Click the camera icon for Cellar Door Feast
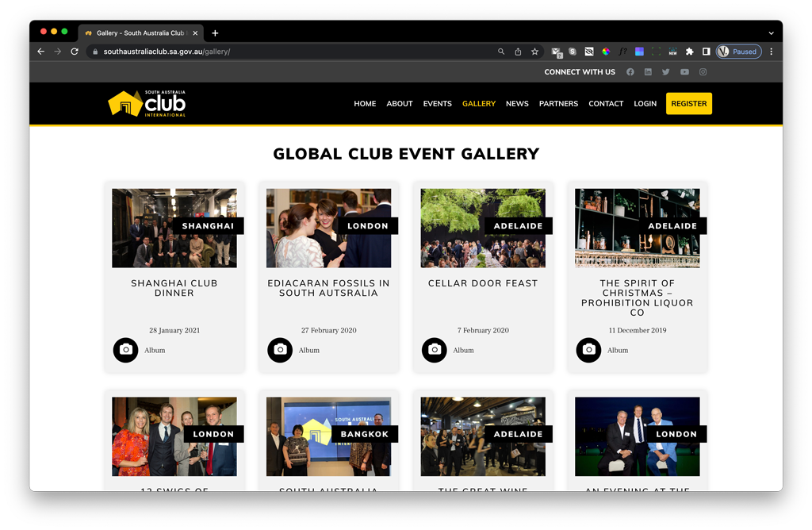Image resolution: width=812 pixels, height=530 pixels. (435, 350)
